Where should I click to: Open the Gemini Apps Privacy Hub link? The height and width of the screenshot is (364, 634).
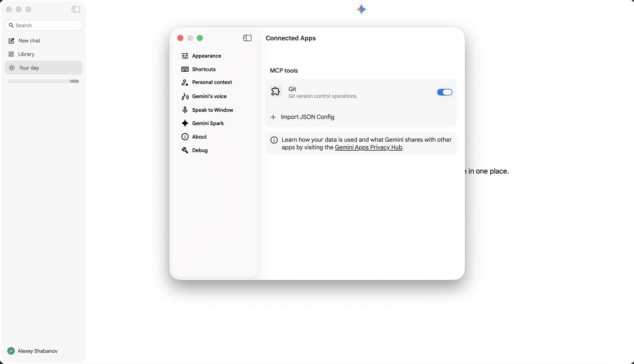point(368,148)
